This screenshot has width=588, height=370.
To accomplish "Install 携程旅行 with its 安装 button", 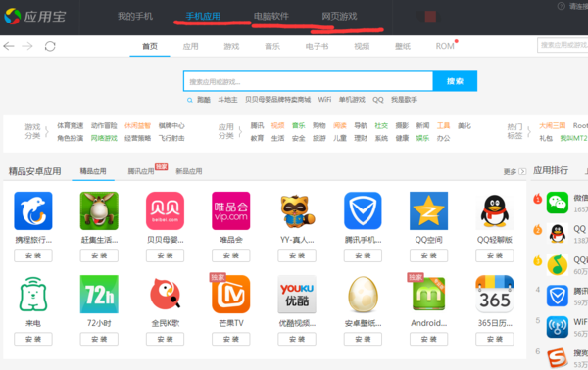I will coord(33,255).
